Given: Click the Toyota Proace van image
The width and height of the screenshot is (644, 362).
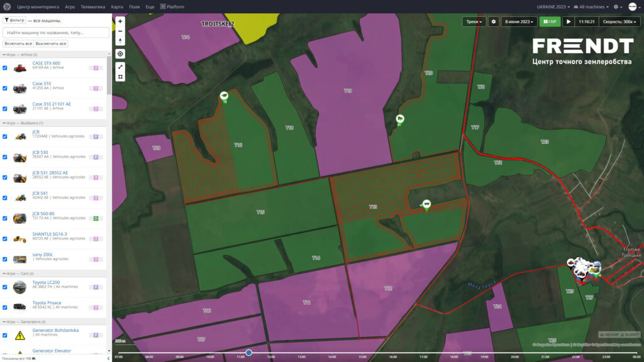Looking at the screenshot, I should click(x=19, y=307).
